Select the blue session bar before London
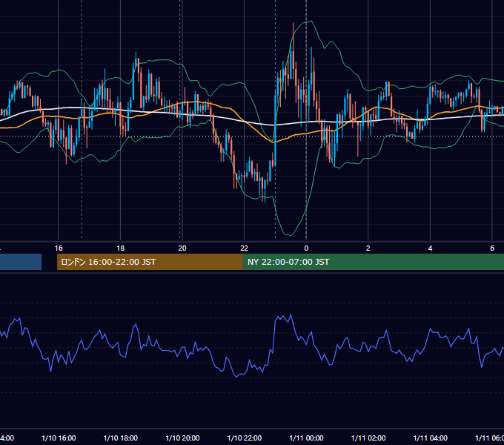 (21, 262)
